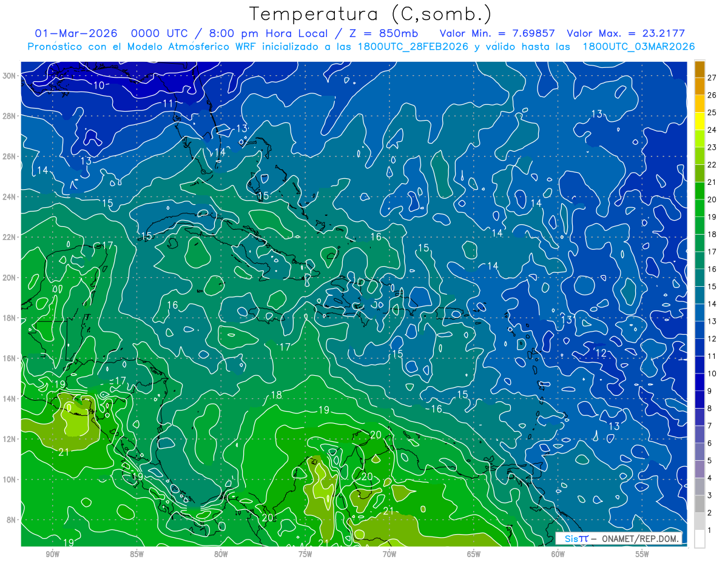Click the "55W" longitude axis label
This screenshot has height=562, width=728.
click(x=642, y=554)
